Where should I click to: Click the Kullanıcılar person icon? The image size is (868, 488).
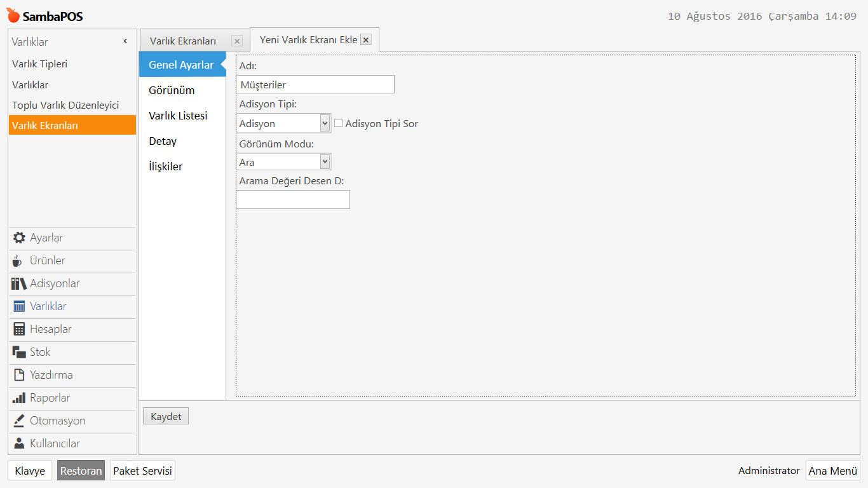click(19, 444)
